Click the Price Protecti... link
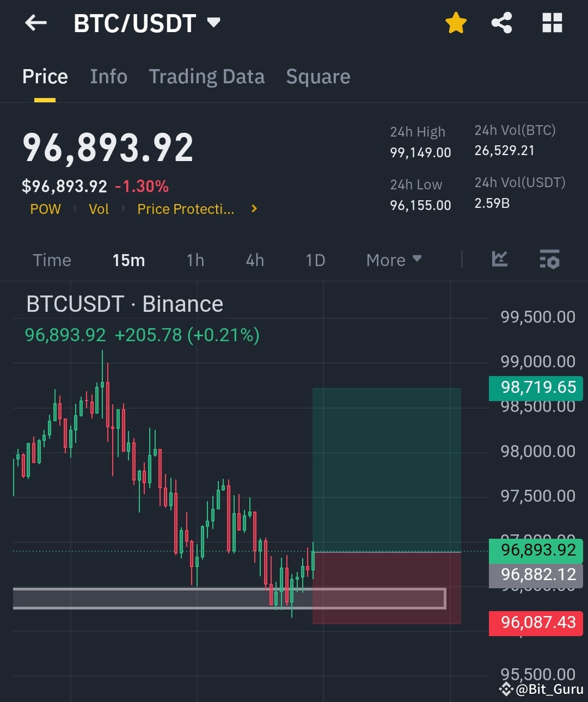588x702 pixels. click(x=186, y=208)
